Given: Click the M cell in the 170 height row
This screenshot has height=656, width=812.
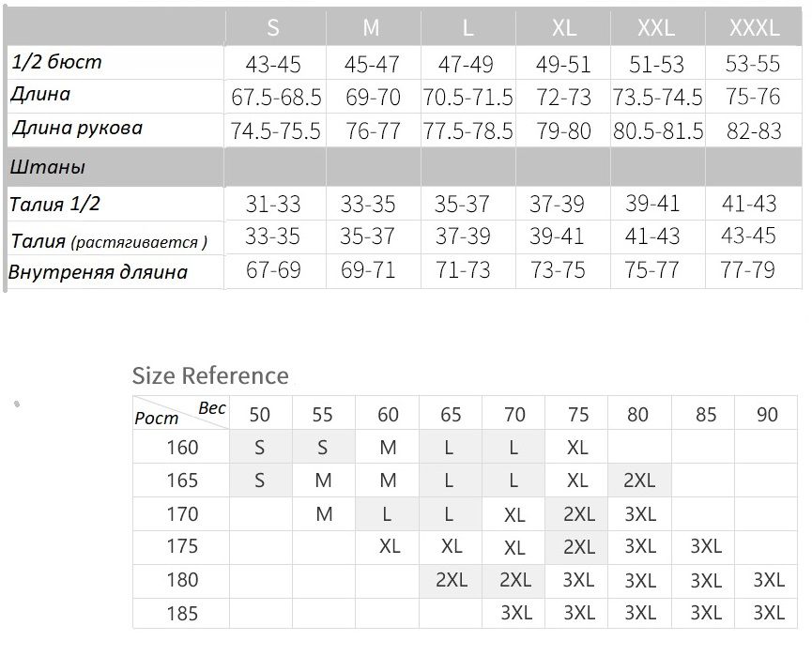Looking at the screenshot, I should pyautogui.click(x=324, y=514).
